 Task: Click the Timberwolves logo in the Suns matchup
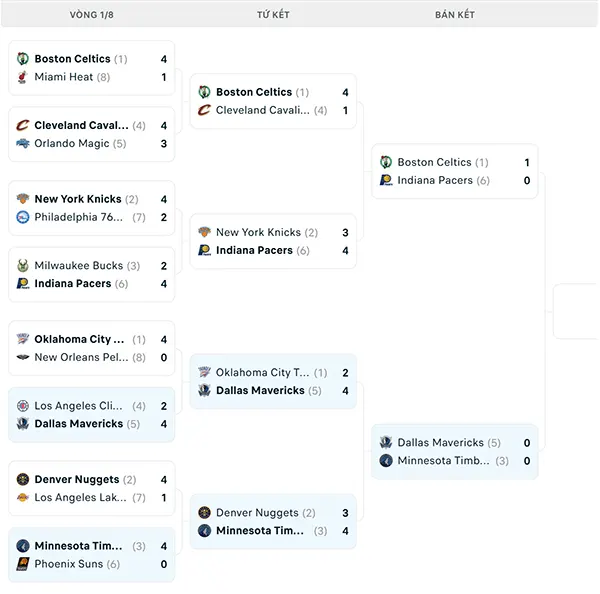coord(23,545)
